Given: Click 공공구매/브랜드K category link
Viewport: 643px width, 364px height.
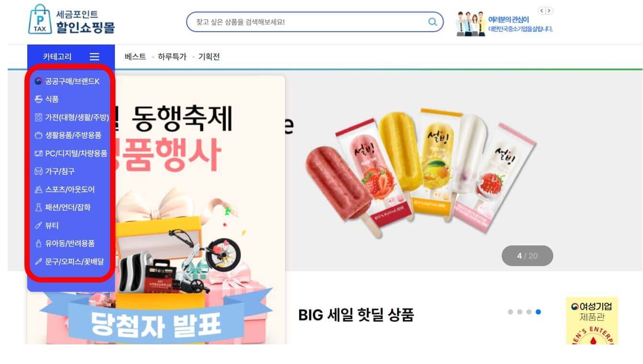Looking at the screenshot, I should pyautogui.click(x=67, y=81).
